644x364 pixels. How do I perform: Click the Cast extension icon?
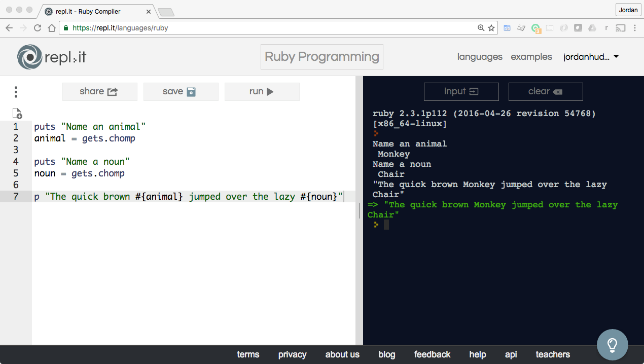620,28
